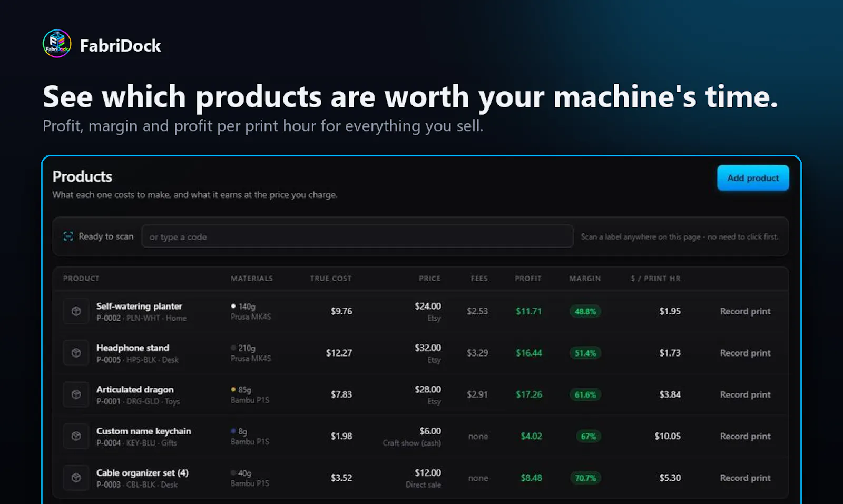The width and height of the screenshot is (843, 504).
Task: Select the Cable organizer set (4) name
Action: click(x=142, y=472)
